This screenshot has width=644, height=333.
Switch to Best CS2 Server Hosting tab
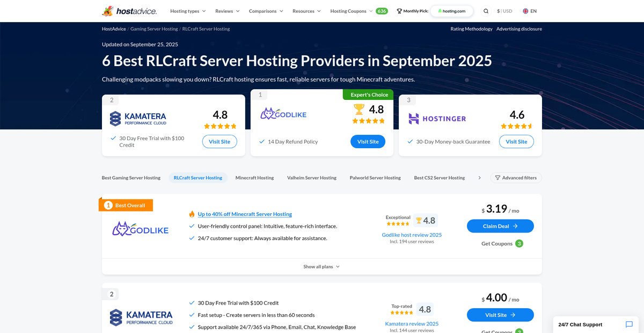pos(440,178)
